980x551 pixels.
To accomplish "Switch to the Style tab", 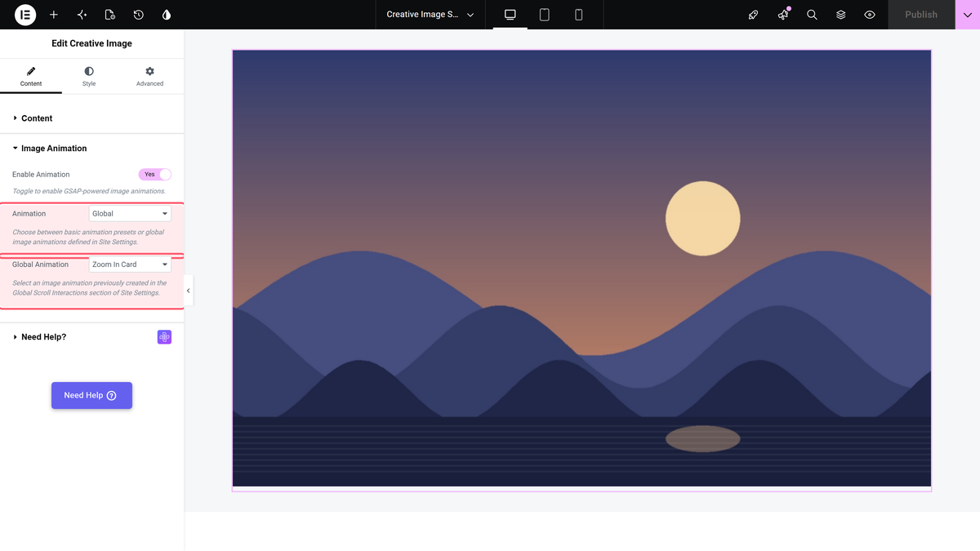I will tap(89, 77).
